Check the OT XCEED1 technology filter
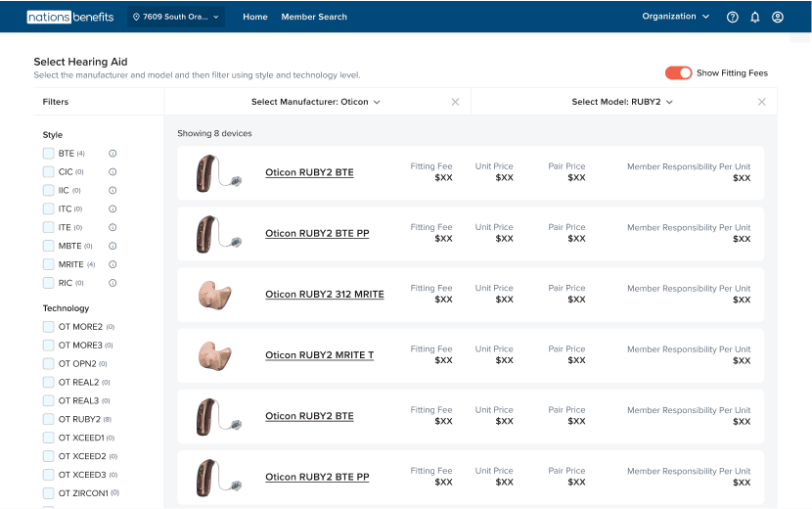This screenshot has height=509, width=812. coord(49,438)
